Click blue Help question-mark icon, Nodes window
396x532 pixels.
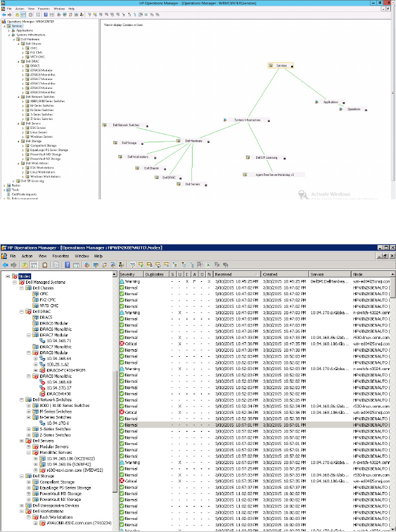67,265
